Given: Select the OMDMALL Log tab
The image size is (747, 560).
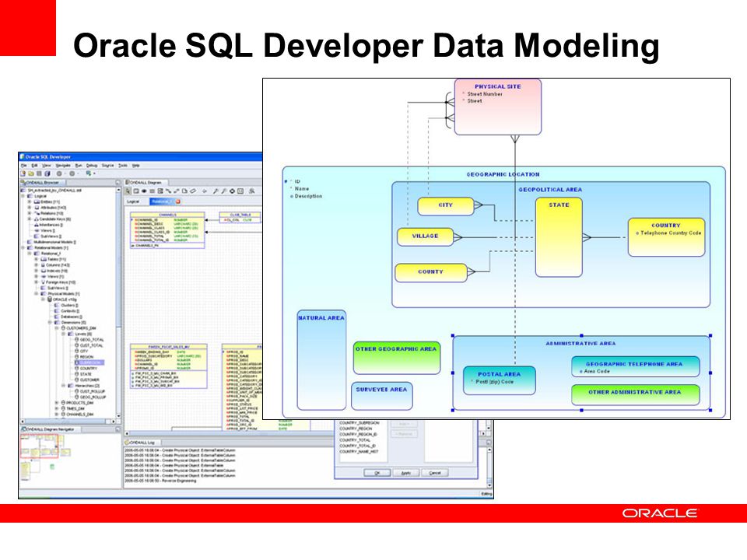Looking at the screenshot, I should tap(142, 443).
